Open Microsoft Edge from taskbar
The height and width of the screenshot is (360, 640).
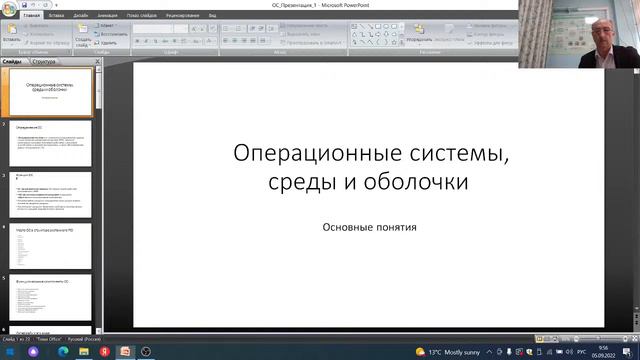point(63,351)
